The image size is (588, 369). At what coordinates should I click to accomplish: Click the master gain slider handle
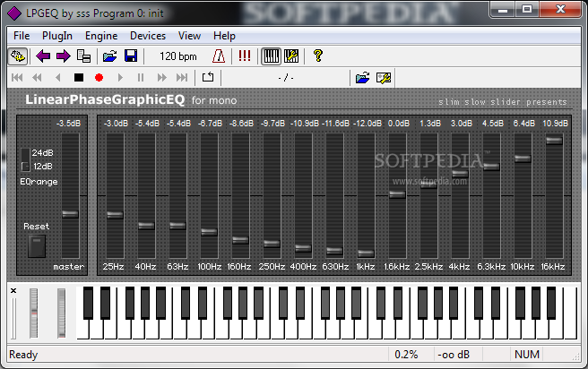click(x=70, y=214)
